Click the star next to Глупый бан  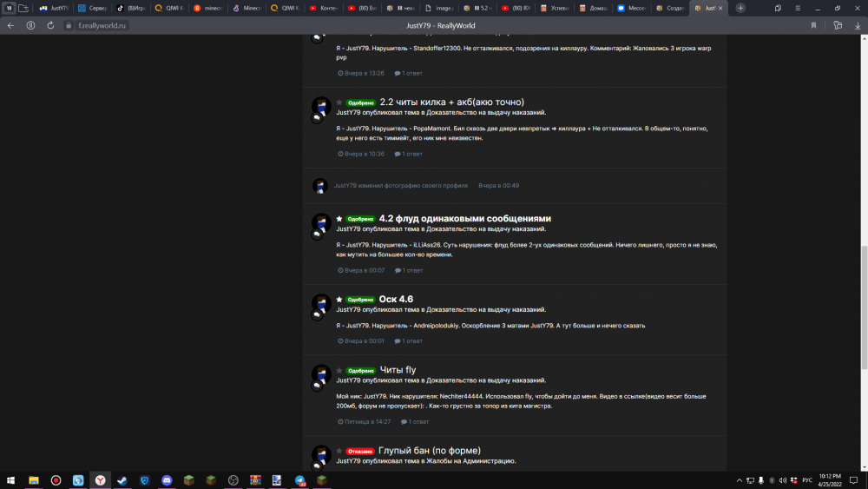pos(339,452)
